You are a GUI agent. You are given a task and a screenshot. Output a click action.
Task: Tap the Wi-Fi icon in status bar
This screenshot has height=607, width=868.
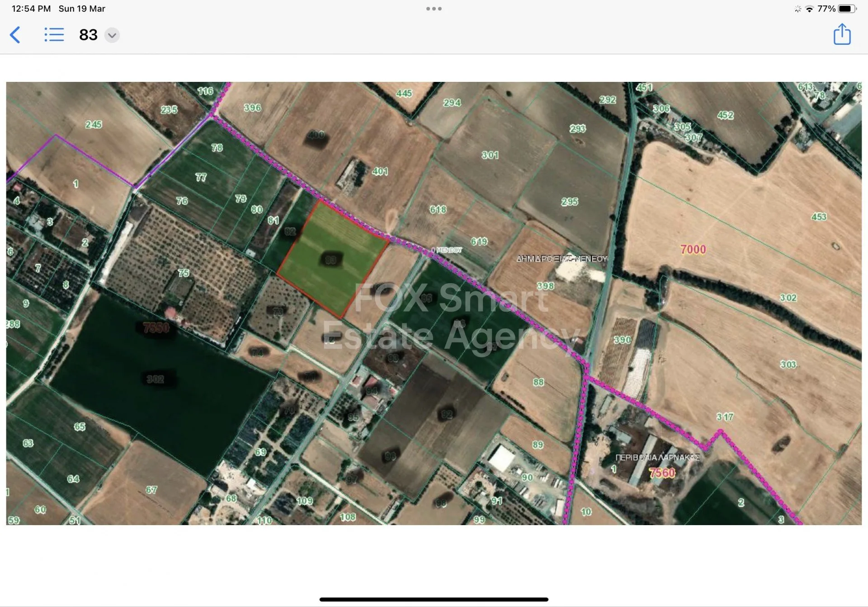810,9
